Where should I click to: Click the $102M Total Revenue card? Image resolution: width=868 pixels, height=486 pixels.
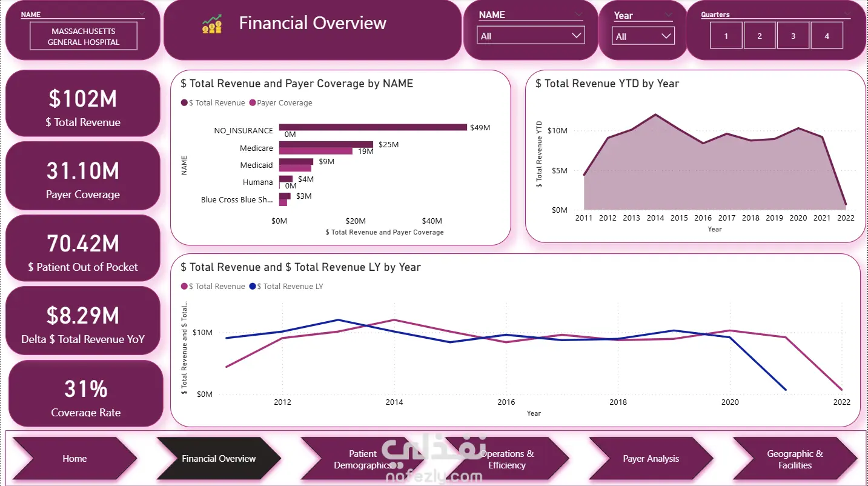point(83,103)
